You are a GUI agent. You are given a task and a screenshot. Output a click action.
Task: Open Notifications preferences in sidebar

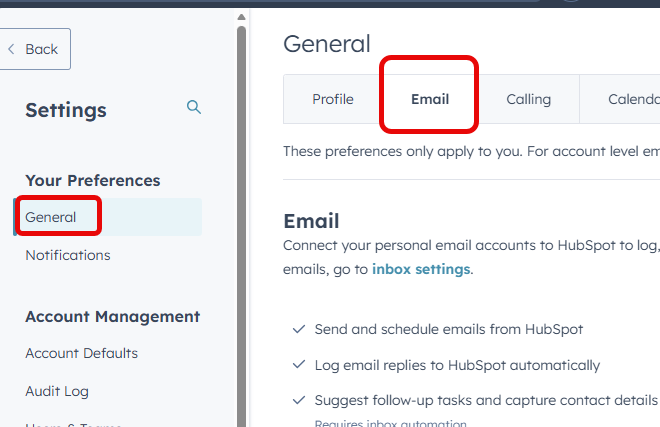tap(68, 255)
